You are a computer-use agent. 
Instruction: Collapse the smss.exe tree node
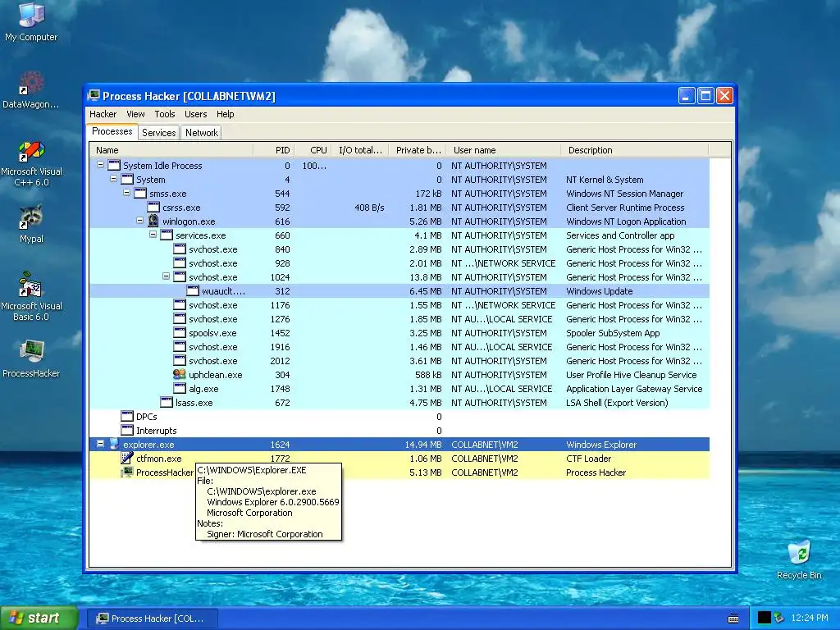pyautogui.click(x=126, y=193)
